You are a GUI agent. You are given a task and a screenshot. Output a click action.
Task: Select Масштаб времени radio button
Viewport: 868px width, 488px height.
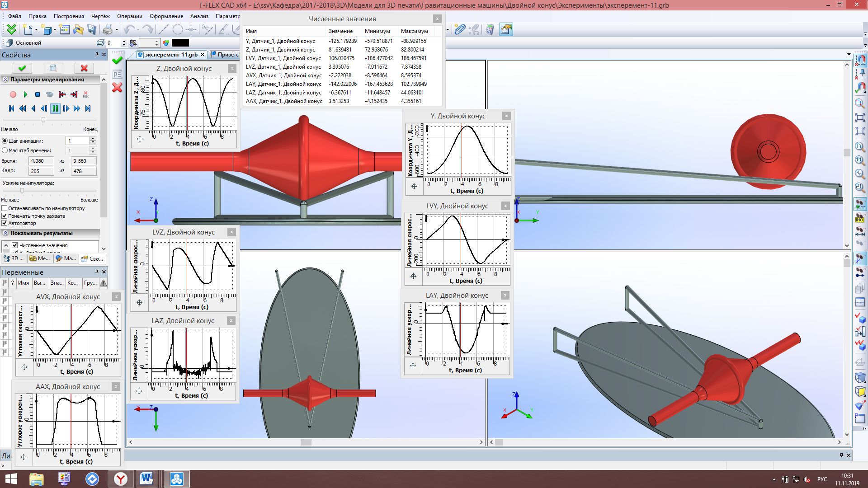5,150
